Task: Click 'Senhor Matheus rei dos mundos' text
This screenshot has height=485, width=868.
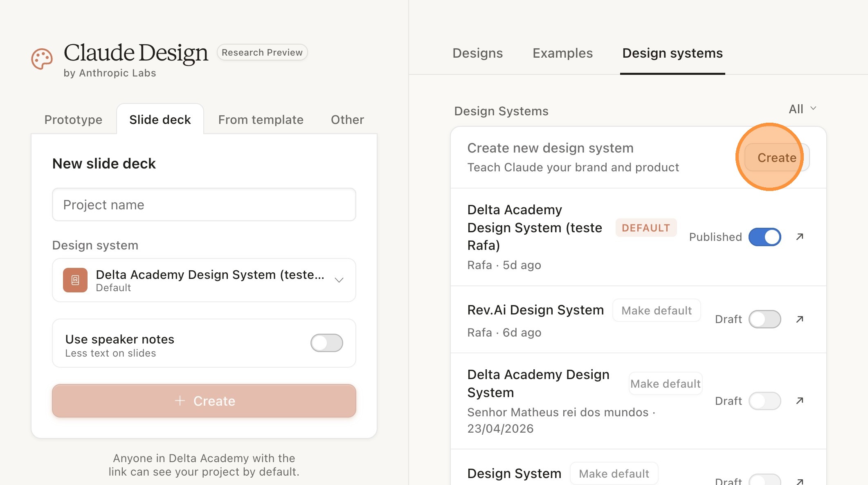Action: pos(558,412)
